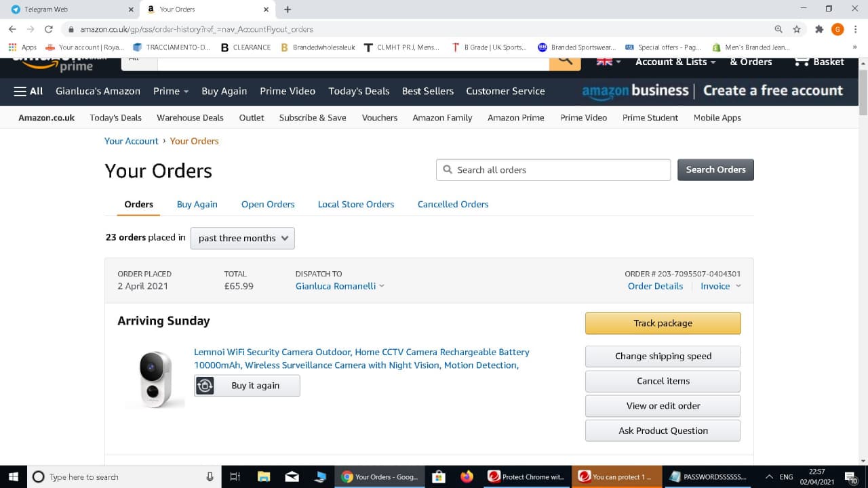Screen dimensions: 868x488
Task: Open Task View from the taskbar
Action: pos(235,476)
